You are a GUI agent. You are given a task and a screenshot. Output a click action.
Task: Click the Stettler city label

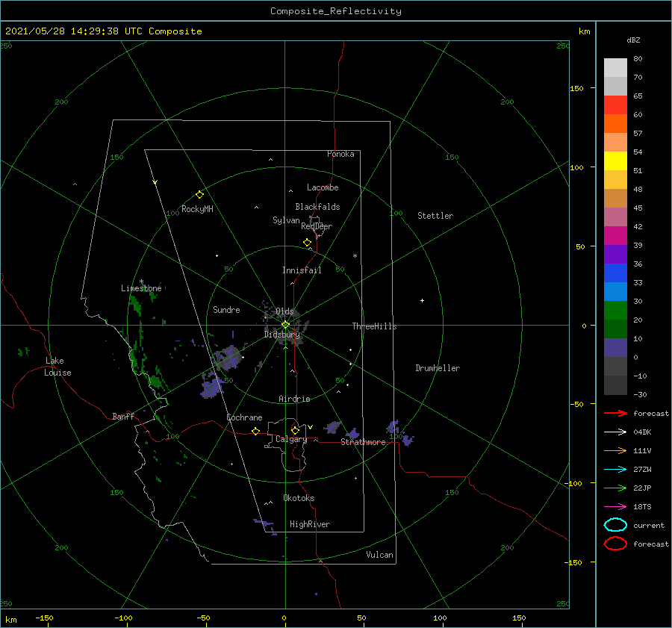(x=435, y=216)
